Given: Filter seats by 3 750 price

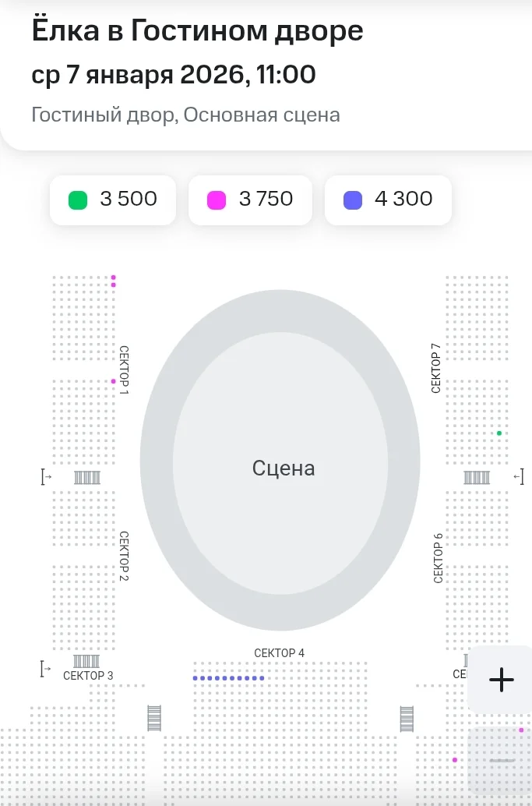Looking at the screenshot, I should tap(251, 200).
